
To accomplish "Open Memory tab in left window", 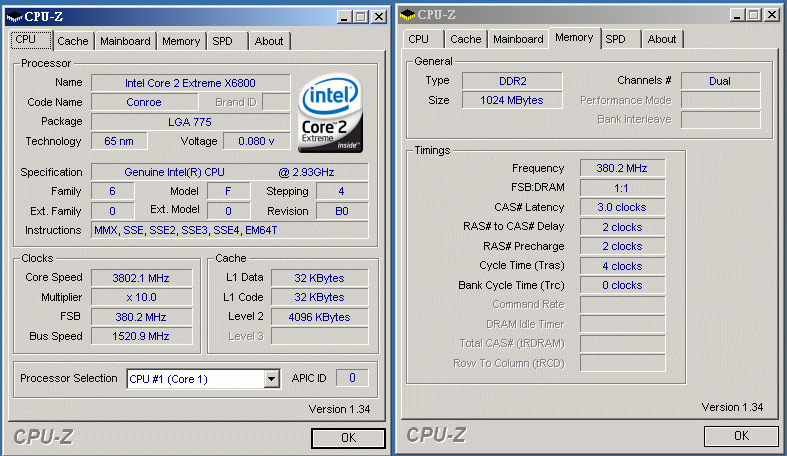I will [181, 41].
